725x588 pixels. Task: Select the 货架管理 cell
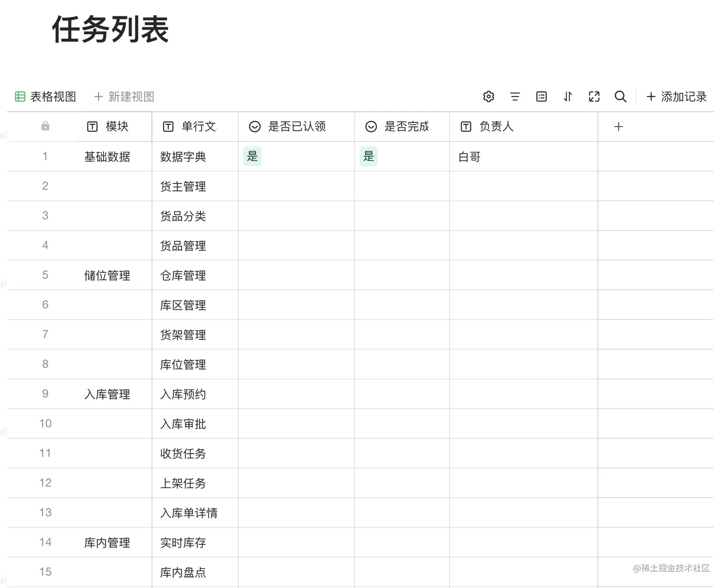[195, 335]
